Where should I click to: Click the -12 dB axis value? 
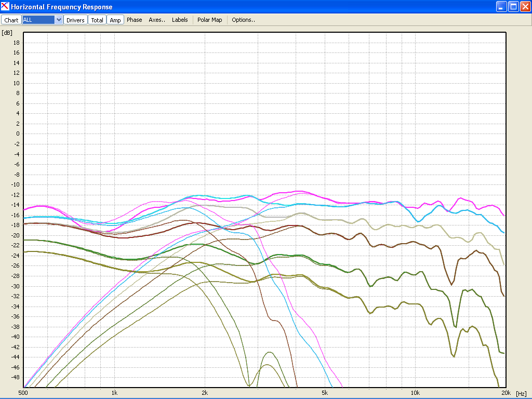click(15, 195)
